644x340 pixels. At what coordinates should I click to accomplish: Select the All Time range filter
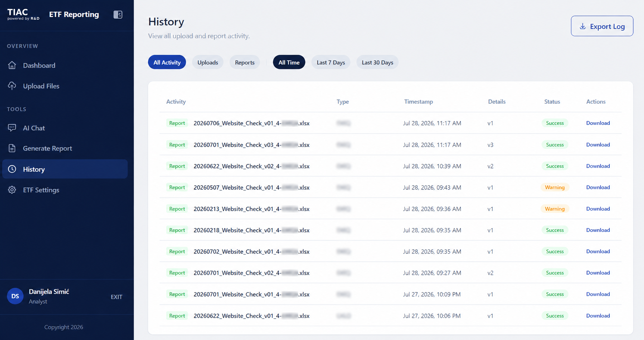coord(289,62)
